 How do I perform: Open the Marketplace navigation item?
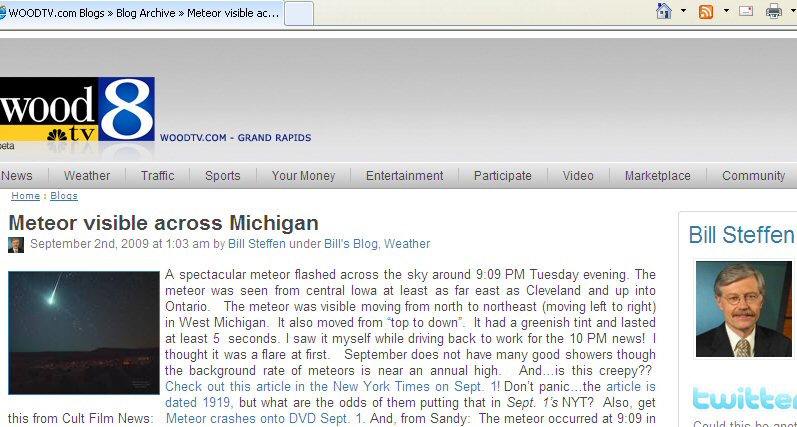coord(657,176)
